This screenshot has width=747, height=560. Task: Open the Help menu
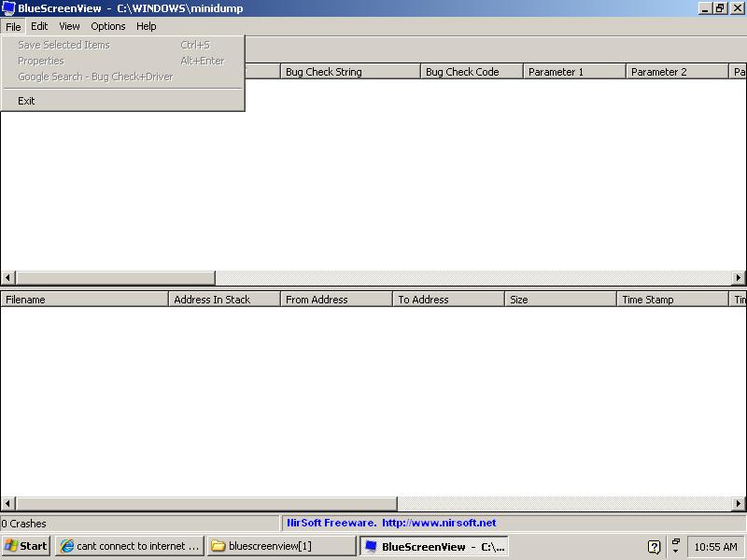coord(147,26)
